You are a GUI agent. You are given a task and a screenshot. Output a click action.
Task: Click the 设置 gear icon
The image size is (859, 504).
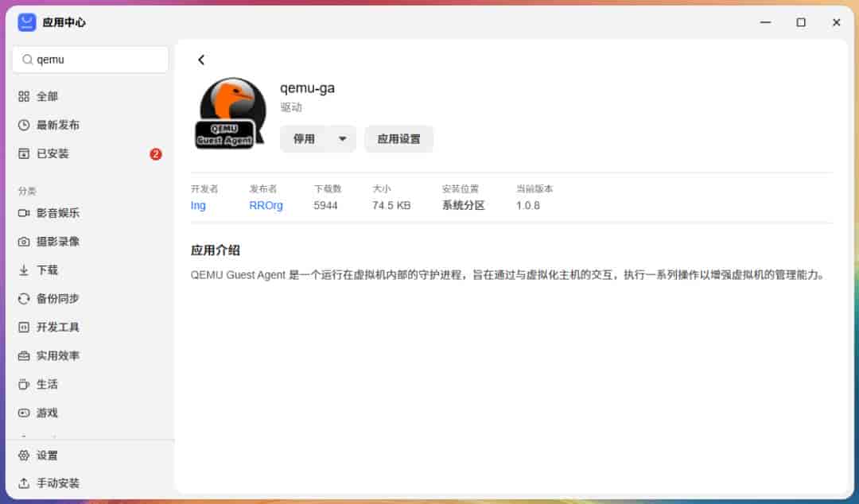tap(24, 456)
